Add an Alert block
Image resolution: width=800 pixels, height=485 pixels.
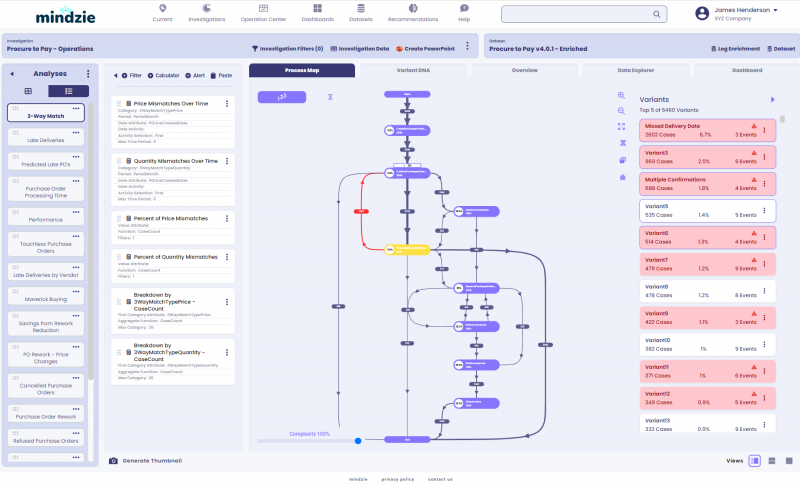tap(195, 75)
